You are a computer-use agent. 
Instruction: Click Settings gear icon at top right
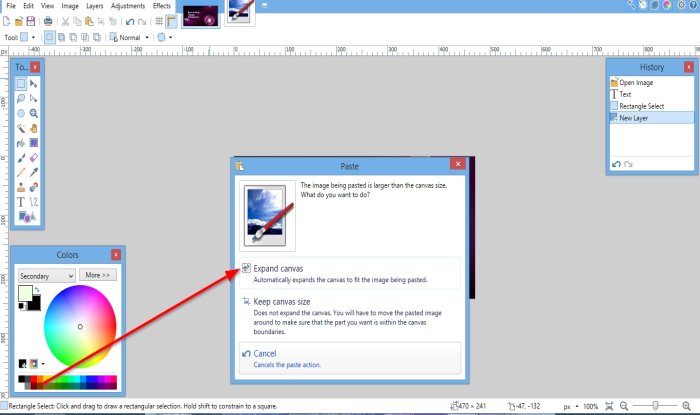coord(681,5)
